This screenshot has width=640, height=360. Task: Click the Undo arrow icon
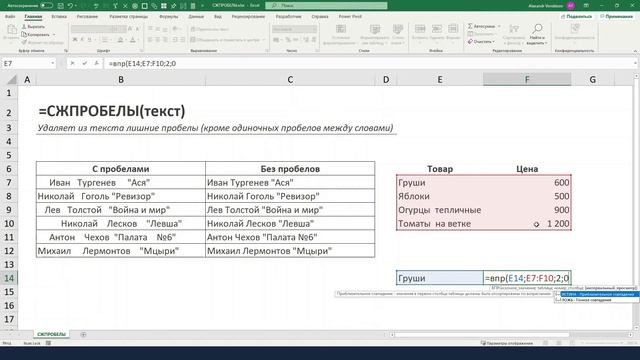pyautogui.click(x=70, y=6)
